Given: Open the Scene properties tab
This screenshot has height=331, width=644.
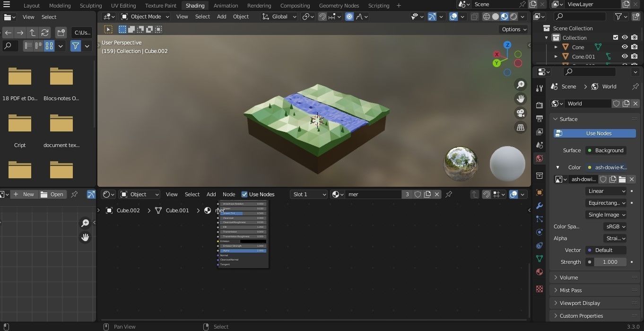Looking at the screenshot, I should 540,145.
